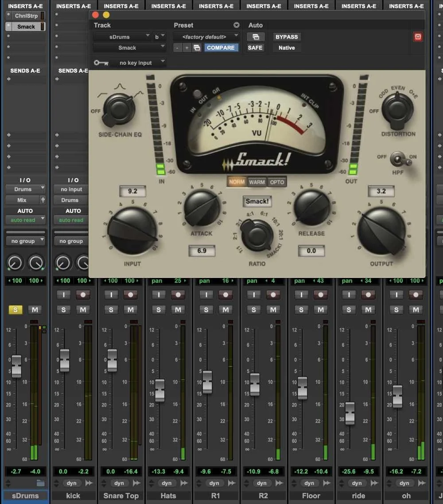The width and height of the screenshot is (443, 504).
Task: Click the red target plug-in button
Action: point(418,37)
